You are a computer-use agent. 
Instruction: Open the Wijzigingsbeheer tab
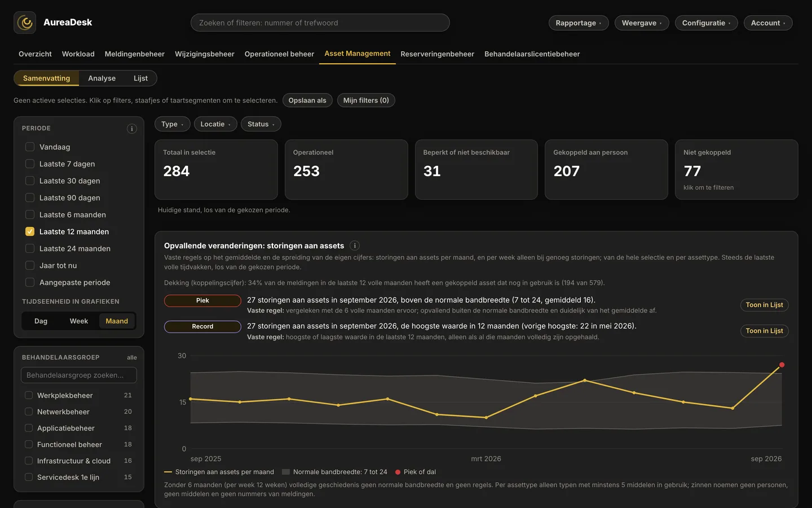pyautogui.click(x=205, y=54)
